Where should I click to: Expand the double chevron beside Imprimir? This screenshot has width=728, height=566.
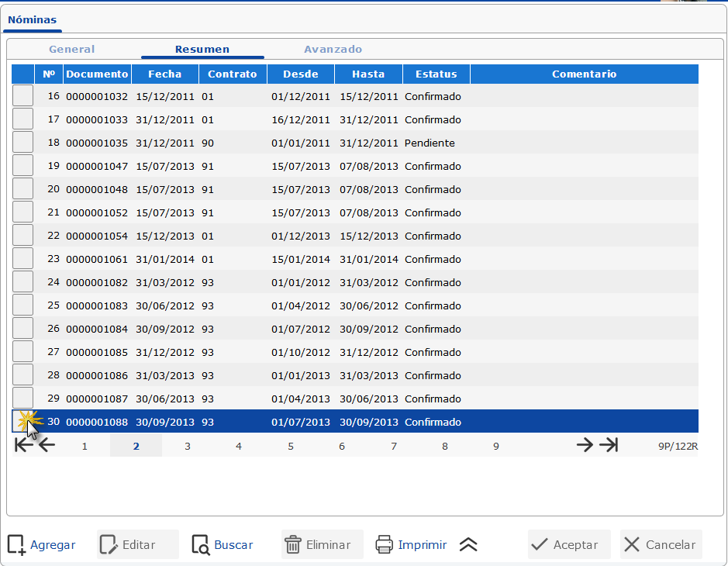click(x=468, y=545)
